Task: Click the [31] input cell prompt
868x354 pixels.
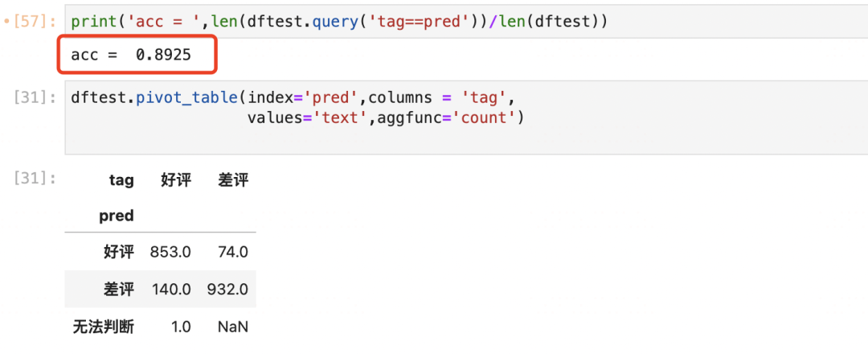Action: point(35,98)
